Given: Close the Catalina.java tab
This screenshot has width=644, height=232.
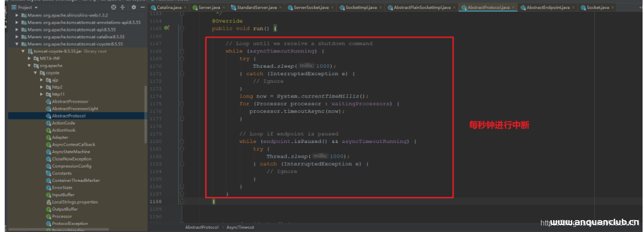Looking at the screenshot, I should coord(184,8).
